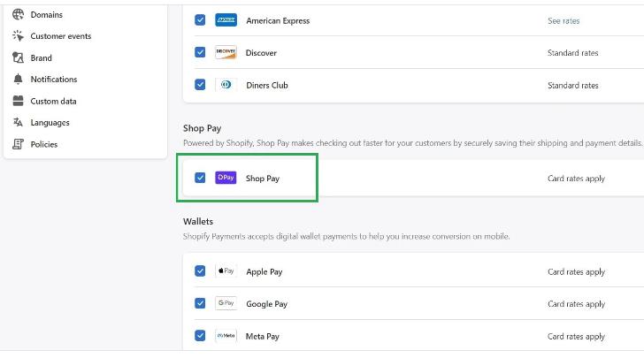Screen dimensions: 644x358
Task: Disable the Shop Pay checkbox
Action: (x=200, y=178)
